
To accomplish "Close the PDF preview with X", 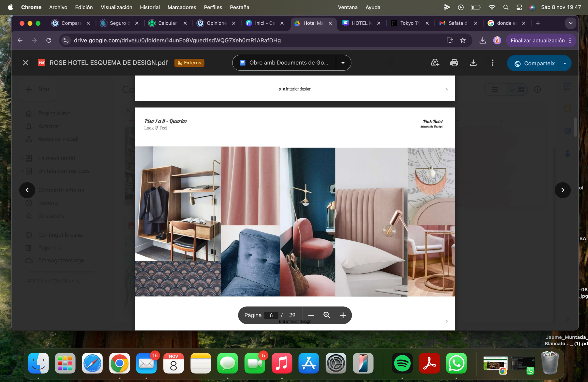I will pyautogui.click(x=25, y=63).
